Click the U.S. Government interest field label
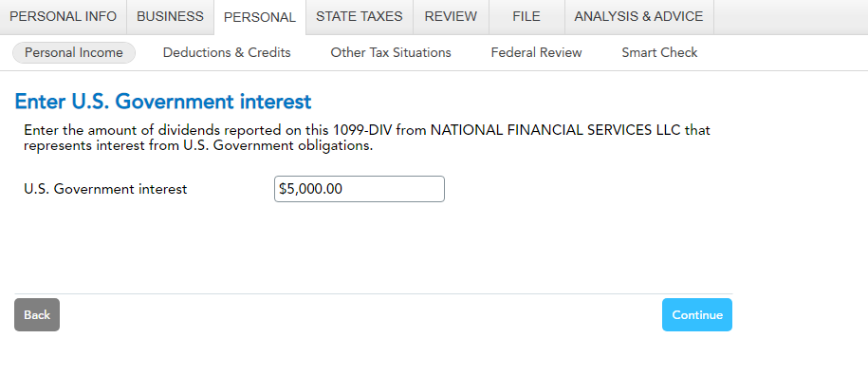This screenshot has height=376, width=868. tap(105, 189)
